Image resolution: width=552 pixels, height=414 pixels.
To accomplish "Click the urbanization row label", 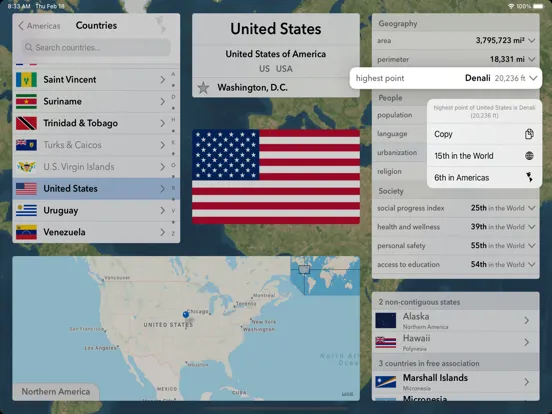I will click(x=397, y=152).
